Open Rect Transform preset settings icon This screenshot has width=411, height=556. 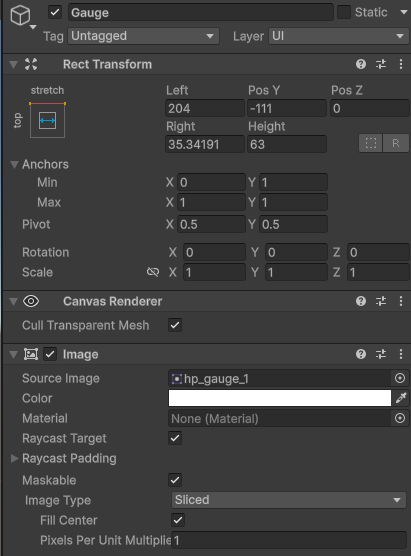point(381,64)
